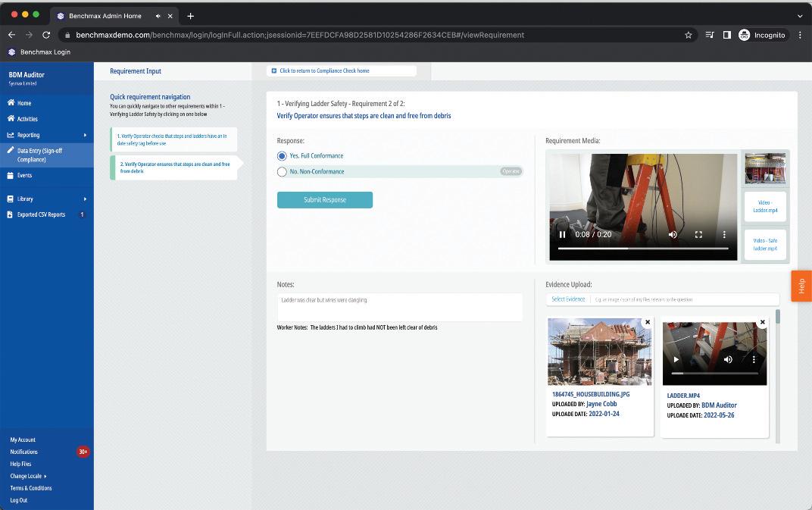
Task: Seek on requirement video progress bar
Action: (x=643, y=249)
